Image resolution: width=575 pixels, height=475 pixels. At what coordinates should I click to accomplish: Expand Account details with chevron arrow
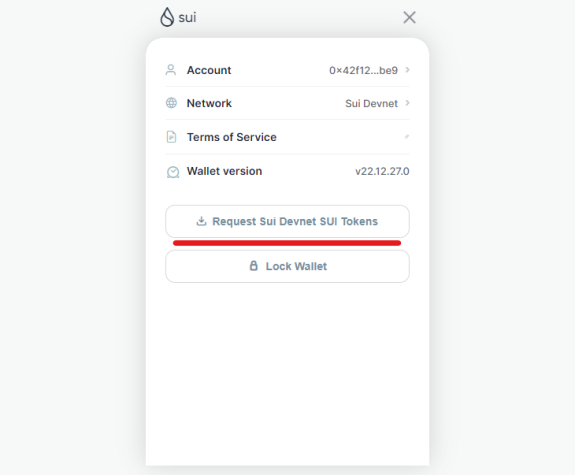click(x=407, y=70)
